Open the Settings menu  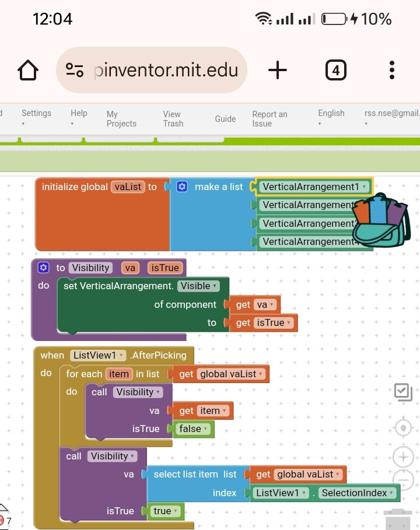tap(36, 117)
